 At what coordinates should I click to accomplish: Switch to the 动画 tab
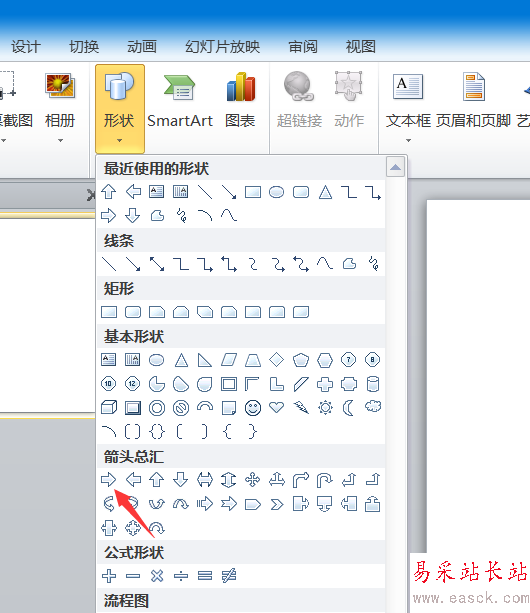point(142,47)
